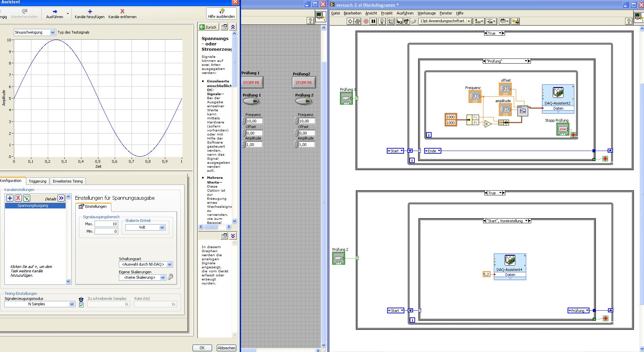Open the Werkzeuge menu

(x=426, y=13)
